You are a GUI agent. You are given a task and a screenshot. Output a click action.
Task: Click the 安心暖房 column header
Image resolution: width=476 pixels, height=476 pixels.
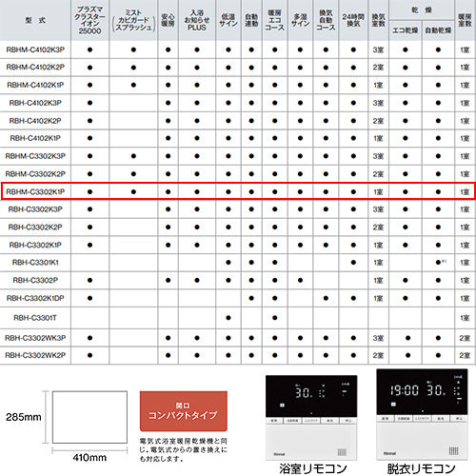(x=168, y=20)
